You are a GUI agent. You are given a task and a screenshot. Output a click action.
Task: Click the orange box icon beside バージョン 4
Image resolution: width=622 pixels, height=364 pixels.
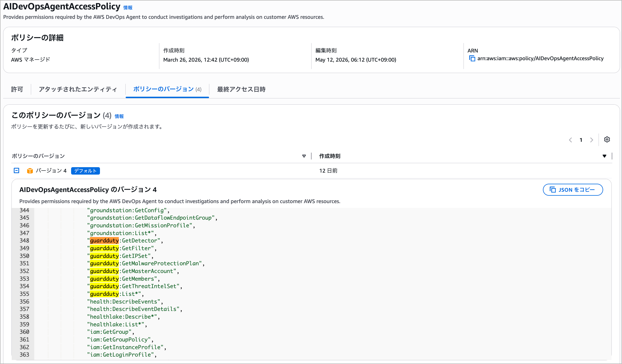30,171
